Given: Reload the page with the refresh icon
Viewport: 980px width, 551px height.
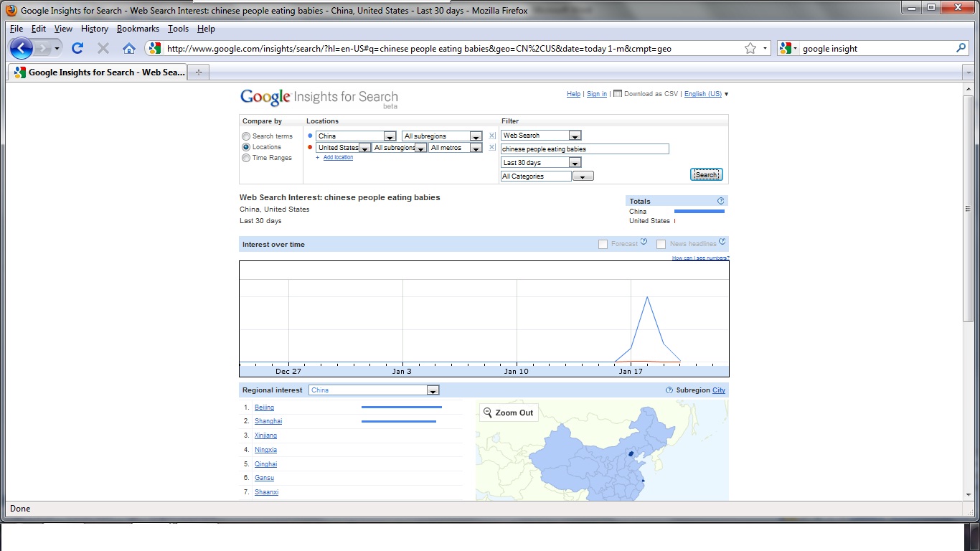Looking at the screenshot, I should point(77,48).
